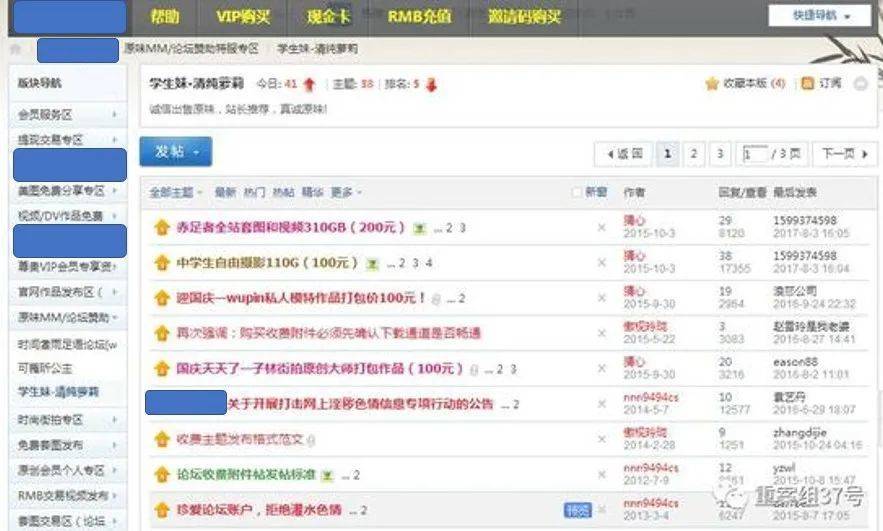The height and width of the screenshot is (531, 883).
Task: Expand 免费套图发布 in the sidebar
Action: (114, 445)
